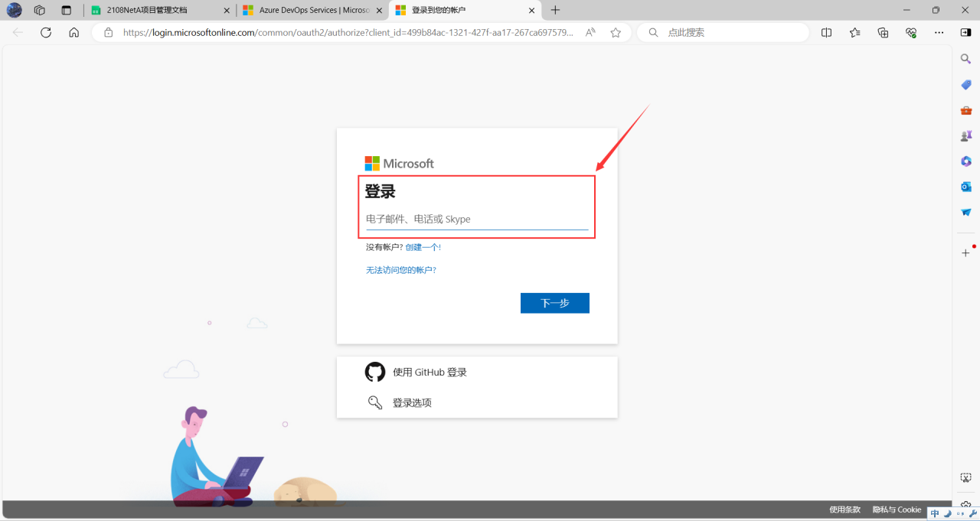View site information lock icon
The width and height of the screenshot is (980, 521).
[108, 32]
